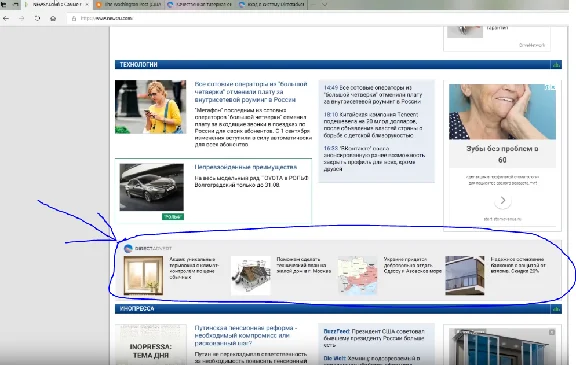The height and width of the screenshot is (365, 576).
Task: Click the INOPRESSA ТЕМА ДНЯ image
Action: [150, 344]
